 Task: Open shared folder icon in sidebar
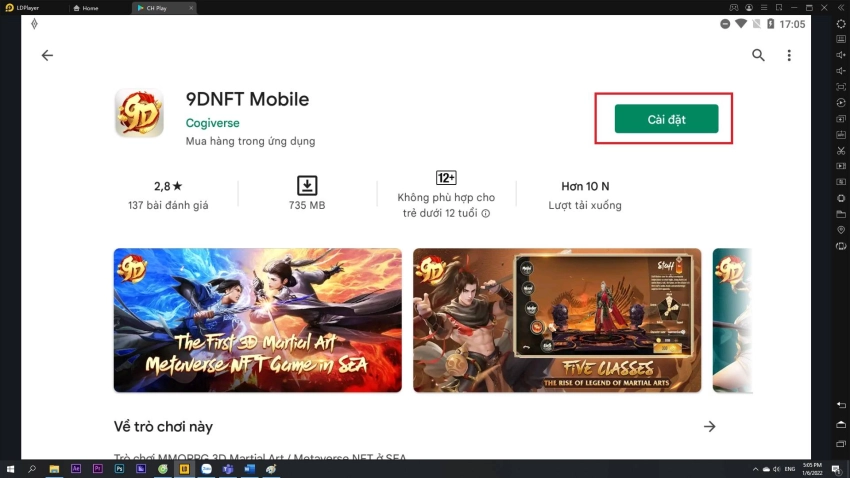pos(841,214)
